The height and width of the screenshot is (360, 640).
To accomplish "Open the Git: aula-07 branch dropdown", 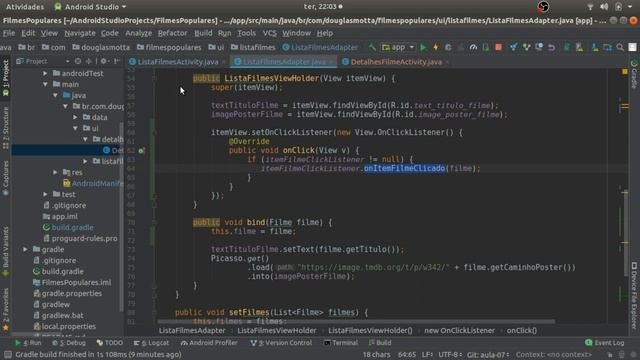I will pyautogui.click(x=488, y=355).
